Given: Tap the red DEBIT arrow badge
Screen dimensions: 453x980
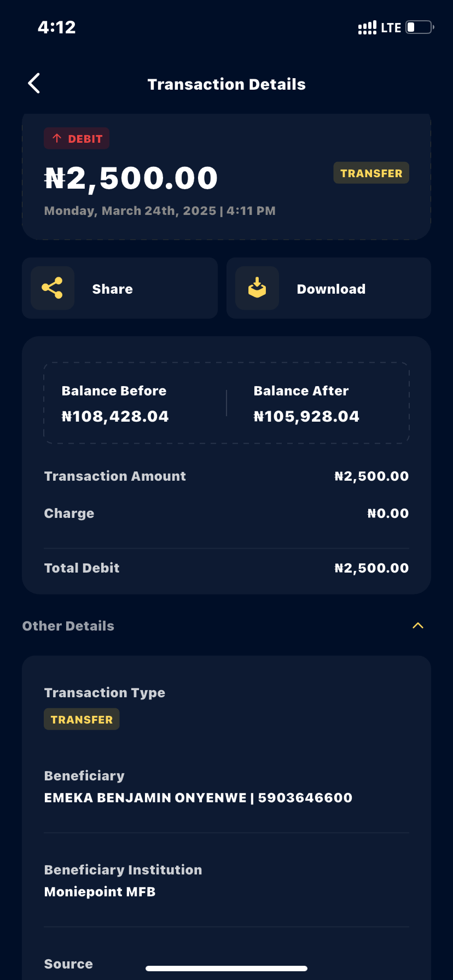Looking at the screenshot, I should pos(77,139).
